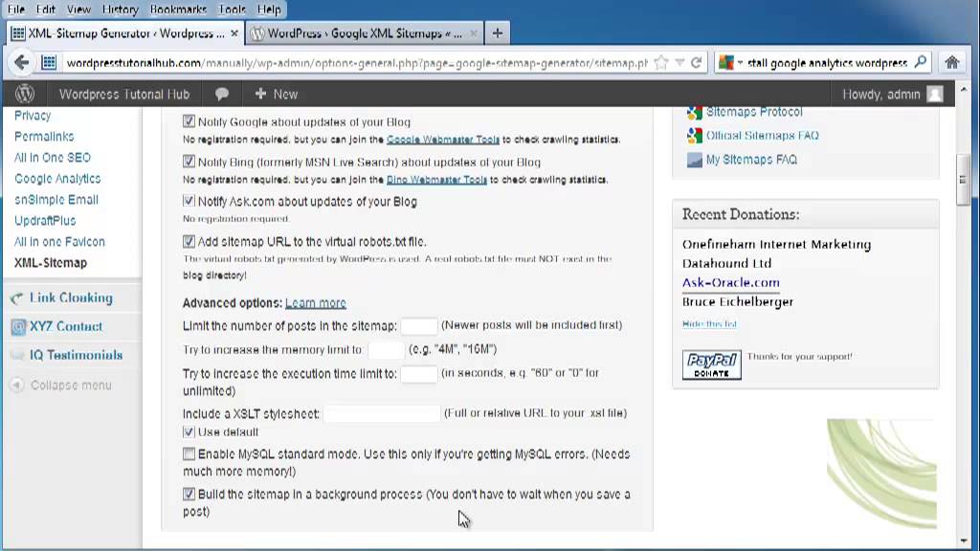Screen dimensions: 980x551
Task: Open Privacy settings in sidebar
Action: pyautogui.click(x=33, y=116)
